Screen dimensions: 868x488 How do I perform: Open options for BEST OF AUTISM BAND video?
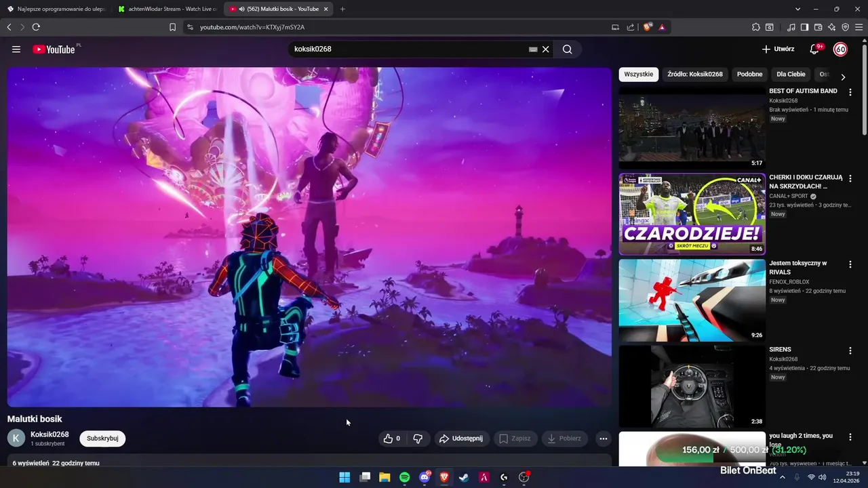coord(850,92)
